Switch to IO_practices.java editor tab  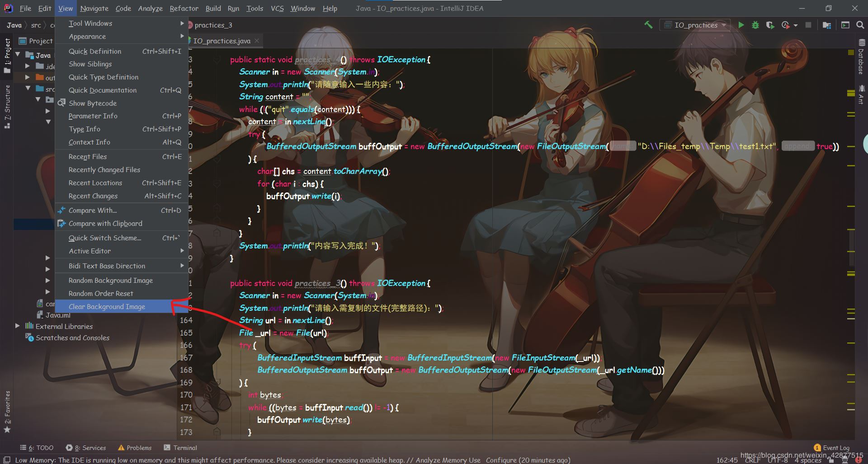tap(222, 41)
